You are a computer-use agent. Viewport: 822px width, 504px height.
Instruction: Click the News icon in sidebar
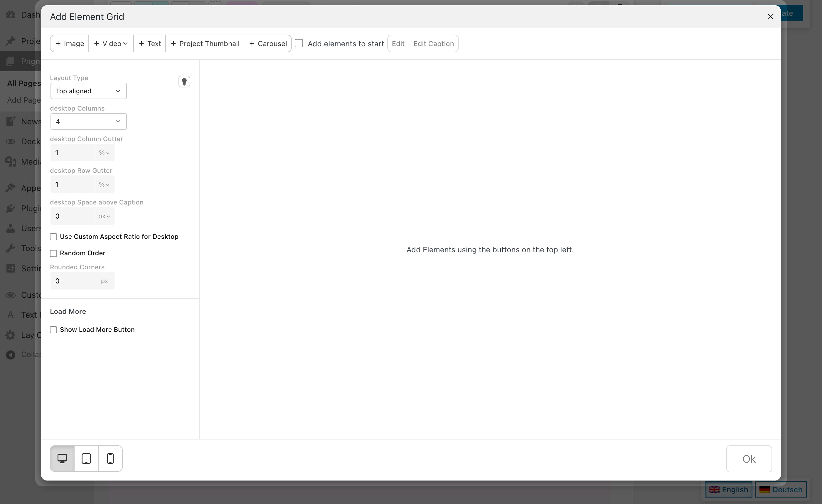[x=11, y=121]
